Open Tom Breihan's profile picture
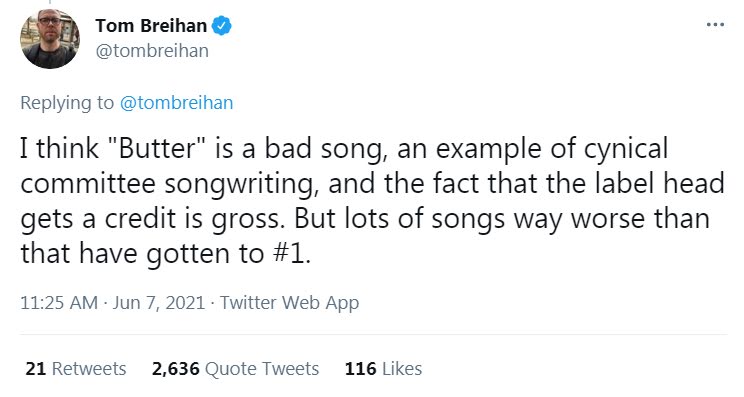This screenshot has height=397, width=744. coord(50,38)
